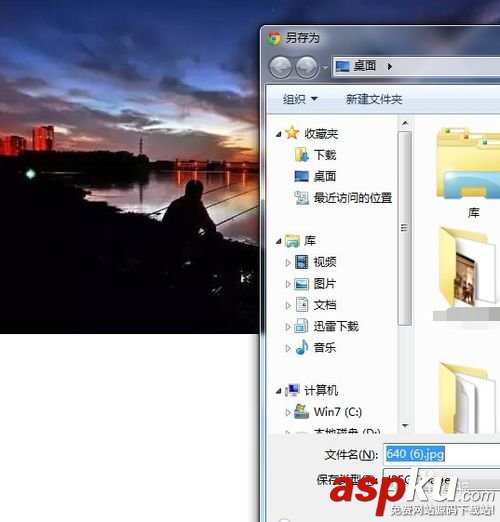Expand the breadcrumb arrow after 桌面

coord(389,67)
